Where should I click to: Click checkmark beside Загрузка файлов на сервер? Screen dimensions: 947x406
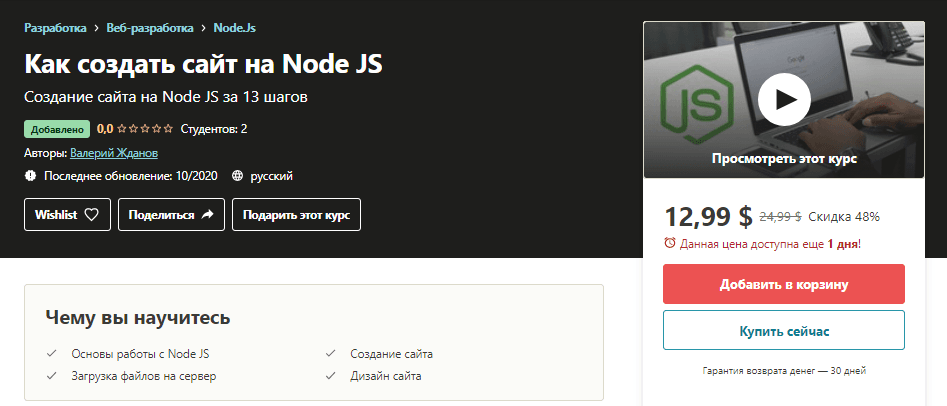click(52, 375)
